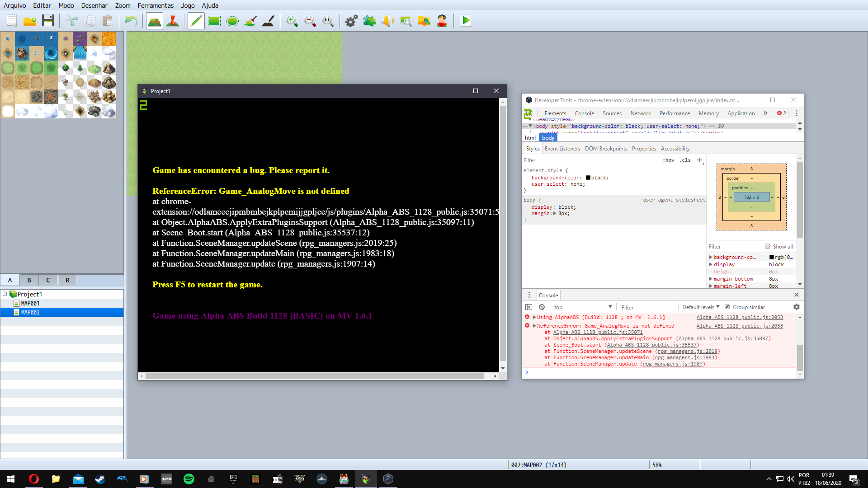
Task: Collapse the Project1 map tree
Action: 5,294
